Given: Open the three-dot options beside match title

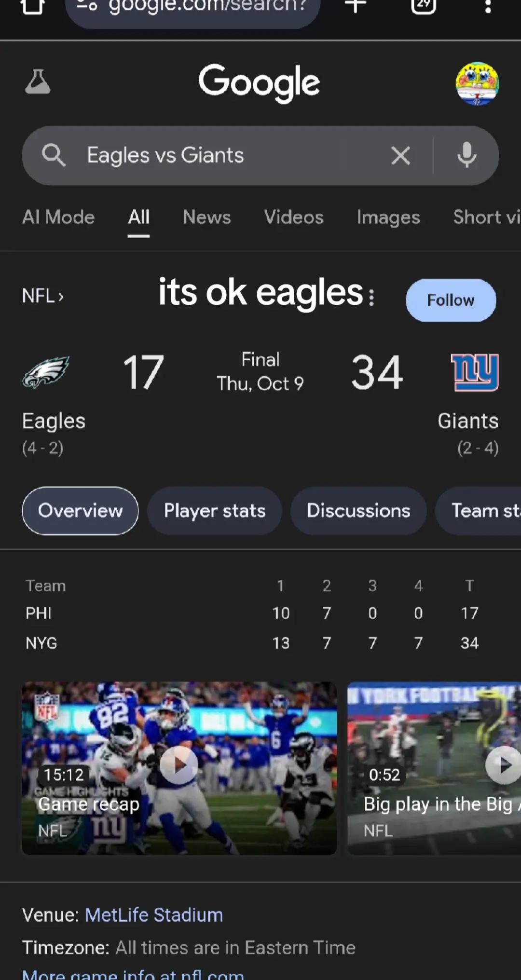Looking at the screenshot, I should 371,298.
